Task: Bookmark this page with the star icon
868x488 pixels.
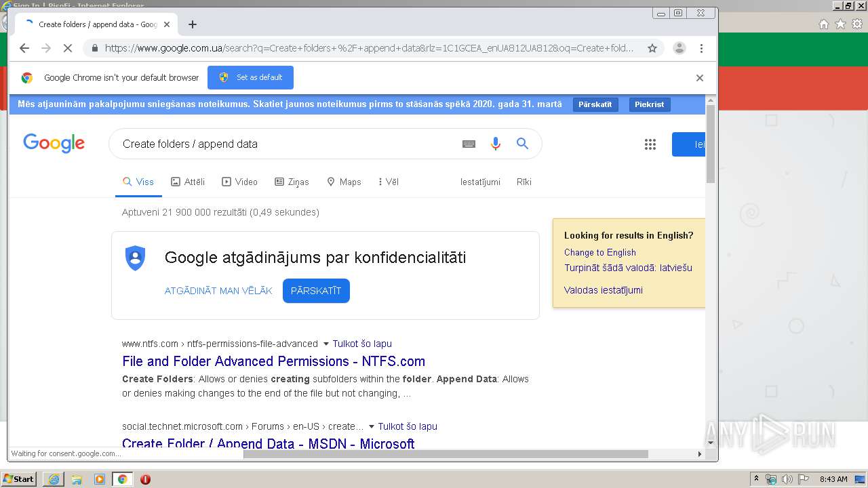Action: point(652,48)
